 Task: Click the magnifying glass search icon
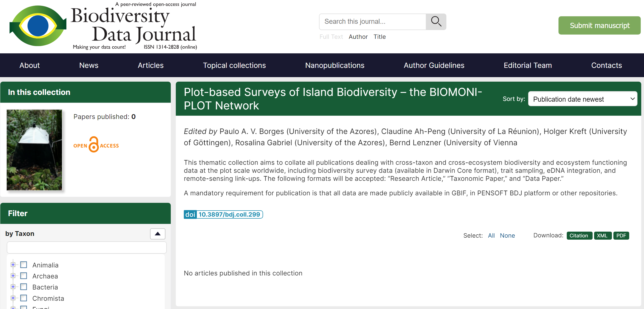click(x=436, y=22)
